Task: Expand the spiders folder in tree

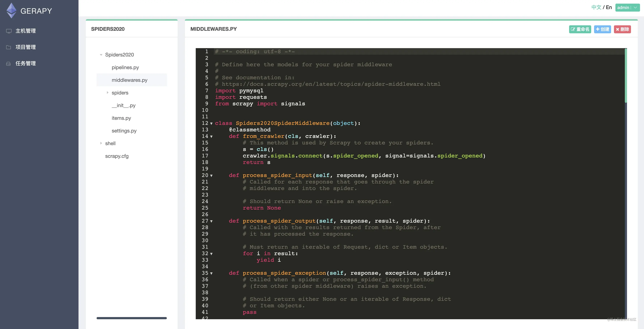Action: 107,93
